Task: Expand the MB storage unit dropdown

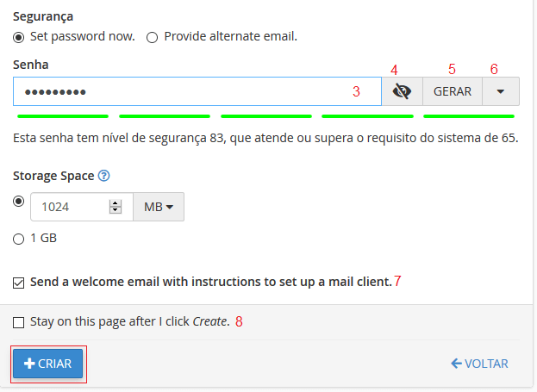Action: 159,207
